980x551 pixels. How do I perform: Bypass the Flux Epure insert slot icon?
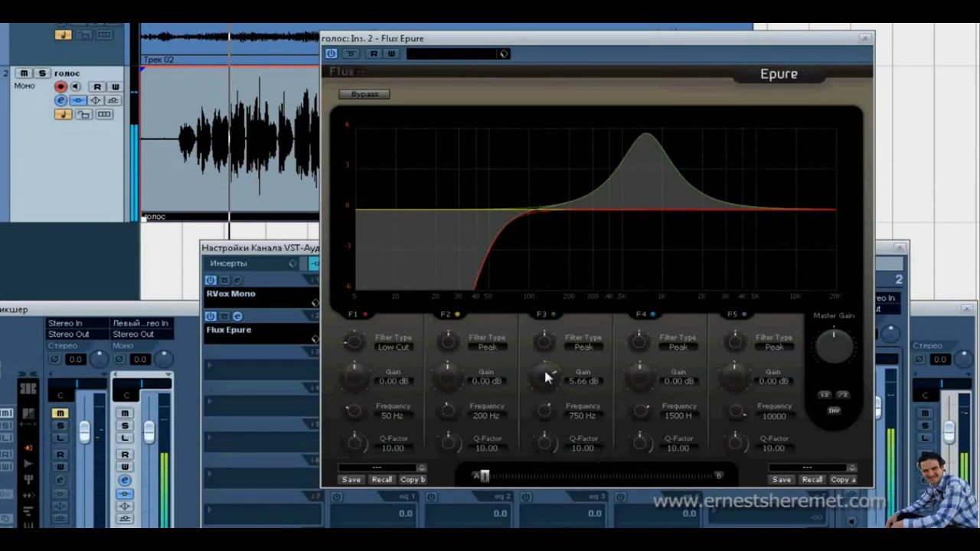coord(224,317)
